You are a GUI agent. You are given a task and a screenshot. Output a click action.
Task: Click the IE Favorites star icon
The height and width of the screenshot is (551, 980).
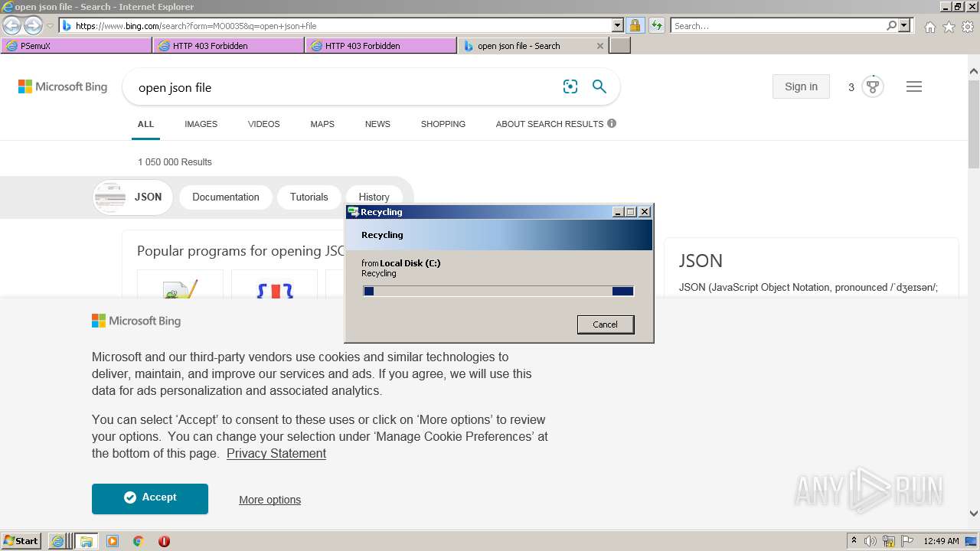tap(949, 27)
